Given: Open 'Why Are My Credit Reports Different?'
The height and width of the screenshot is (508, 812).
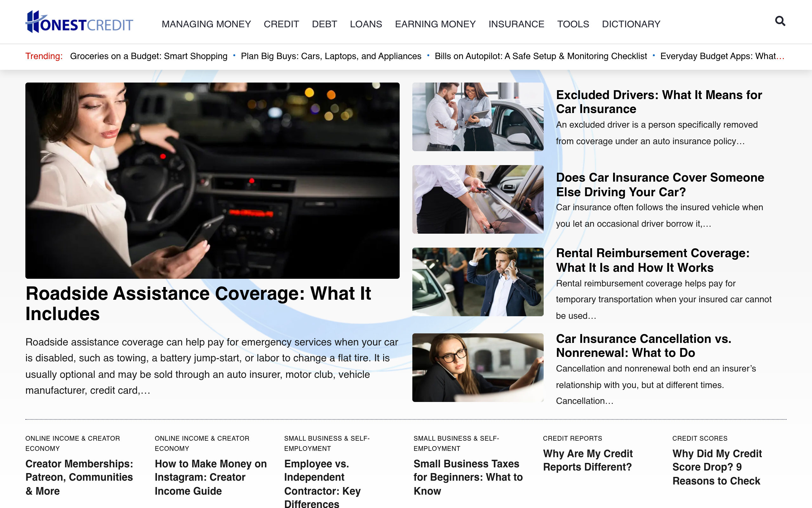Looking at the screenshot, I should coord(587,460).
